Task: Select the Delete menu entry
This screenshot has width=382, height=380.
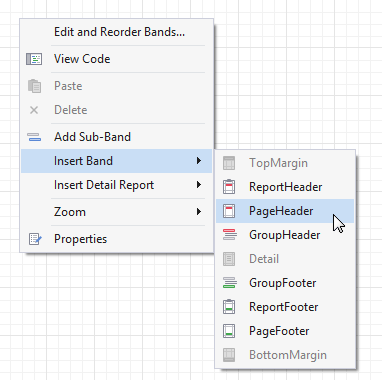Action: click(117, 110)
